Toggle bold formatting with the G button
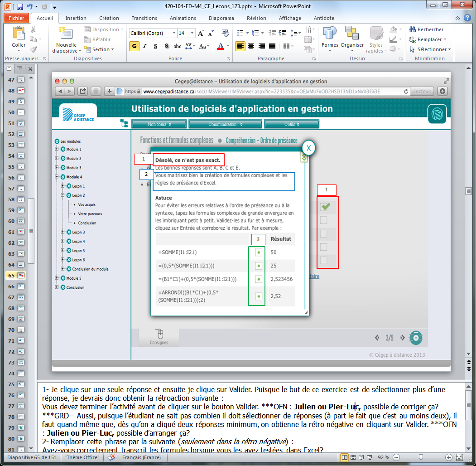Screen dimensions: 476x466 [134, 46]
